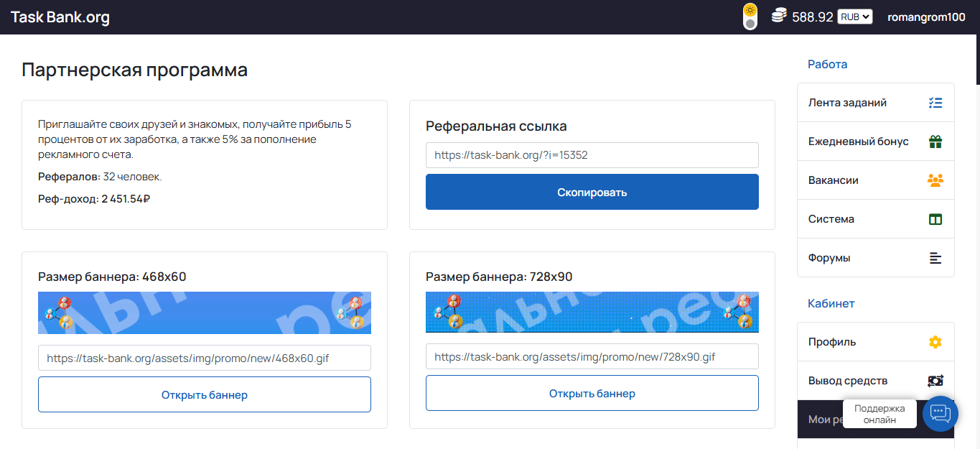980x449 pixels.
Task: Click the 728x90 banner URL field
Action: pyautogui.click(x=592, y=356)
